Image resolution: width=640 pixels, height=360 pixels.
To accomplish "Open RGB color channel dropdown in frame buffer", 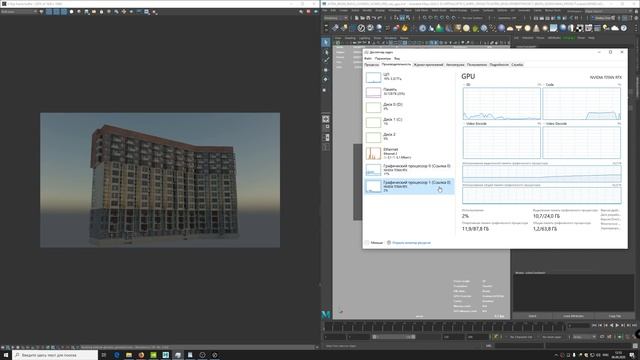I will click(19, 12).
